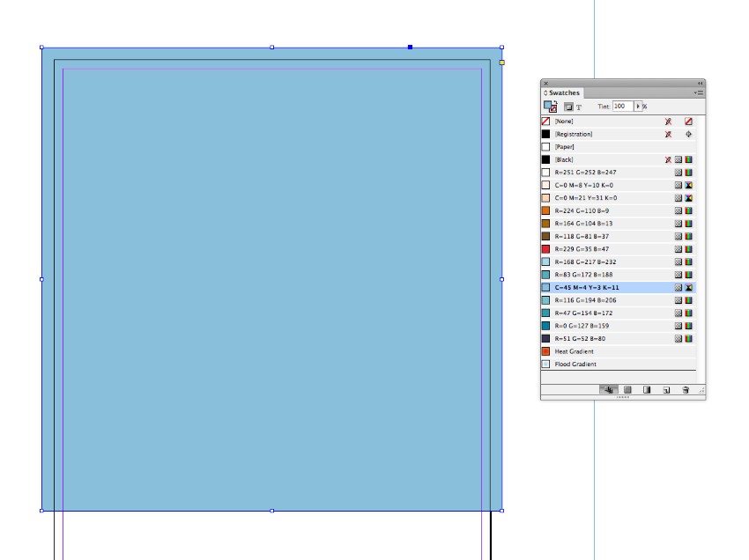This screenshot has height=560, width=749.
Task: Click RGB mode icon on R=229 G=35 B=47 row
Action: click(x=688, y=249)
